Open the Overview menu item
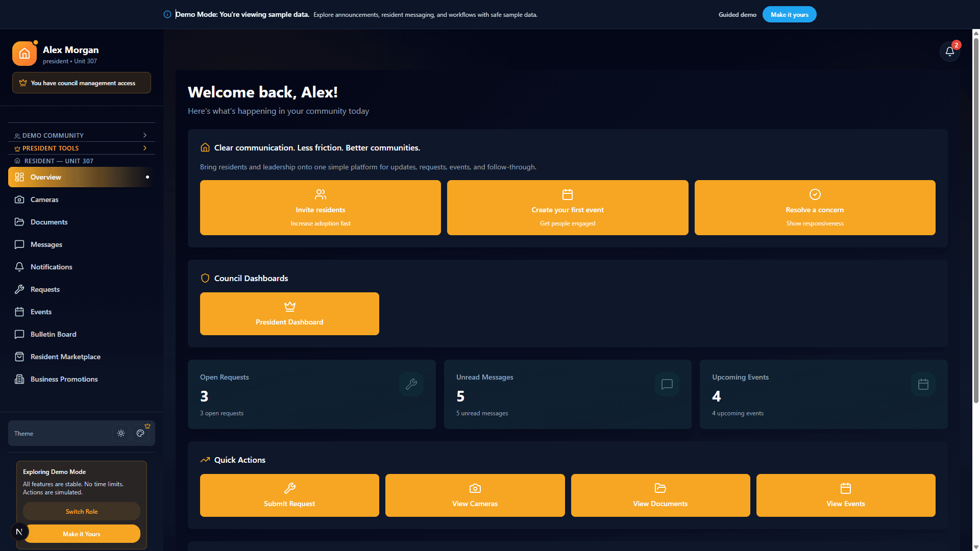Image resolution: width=980 pixels, height=551 pixels. (x=82, y=177)
